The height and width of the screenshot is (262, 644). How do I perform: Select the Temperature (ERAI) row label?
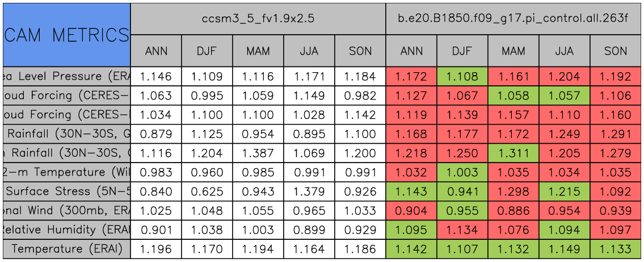66,249
